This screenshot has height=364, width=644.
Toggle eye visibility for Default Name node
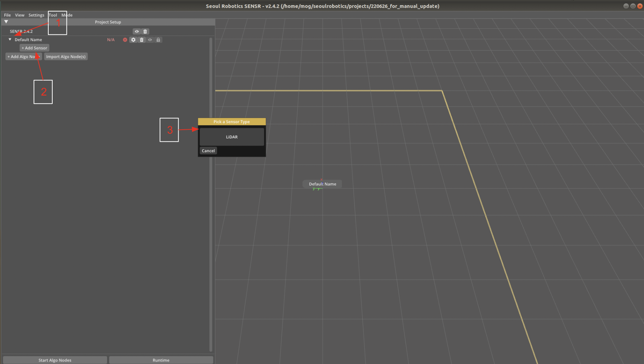point(150,40)
